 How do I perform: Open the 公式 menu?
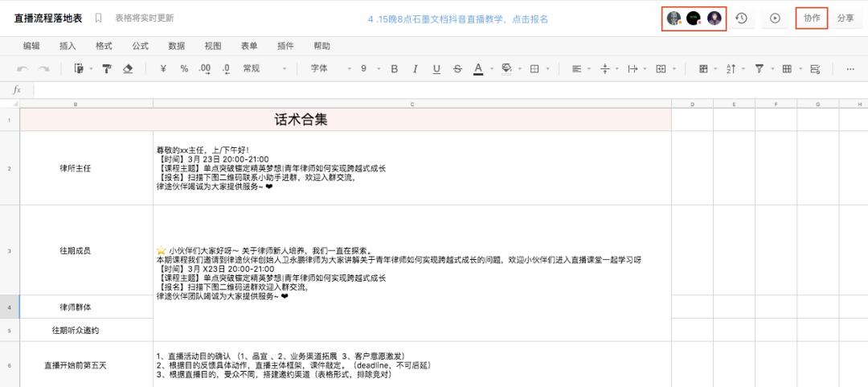coord(141,46)
